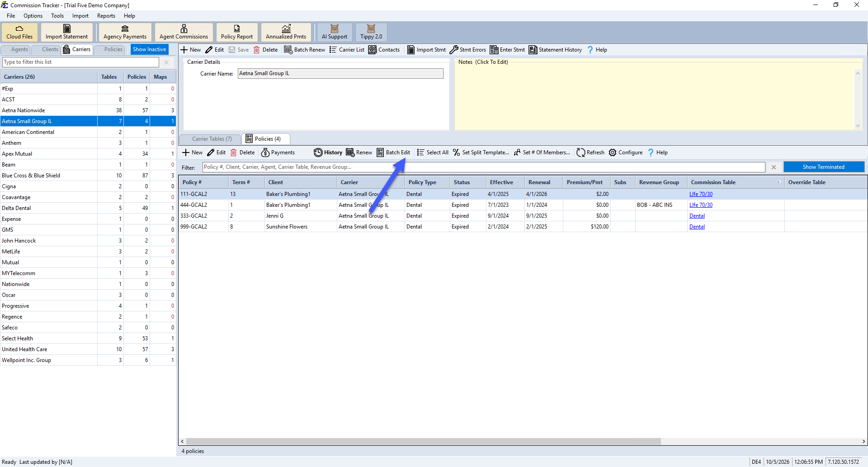Click the carrier list filter field
The height and width of the screenshot is (467, 868).
click(x=80, y=62)
